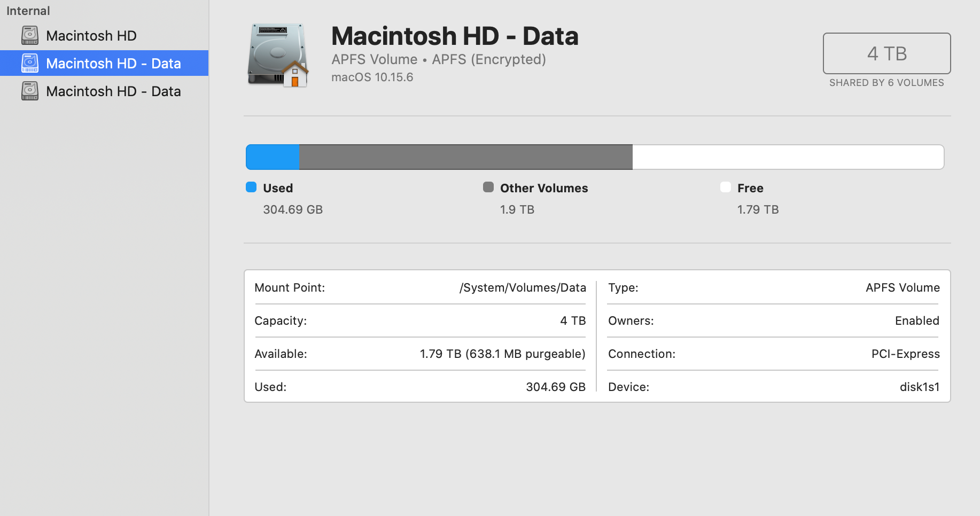The image size is (980, 516).
Task: Click the highlighted Macintosh HD - Data sidebar label
Action: click(x=113, y=64)
